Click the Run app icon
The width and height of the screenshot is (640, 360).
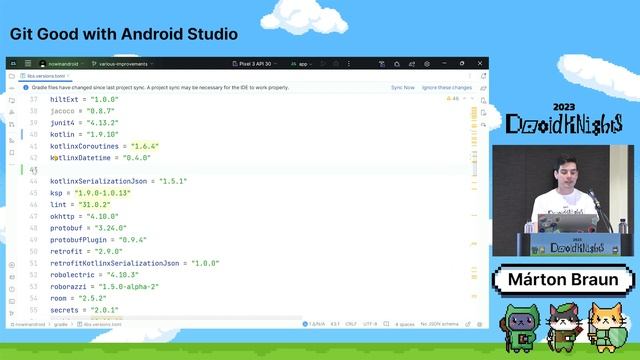(323, 64)
